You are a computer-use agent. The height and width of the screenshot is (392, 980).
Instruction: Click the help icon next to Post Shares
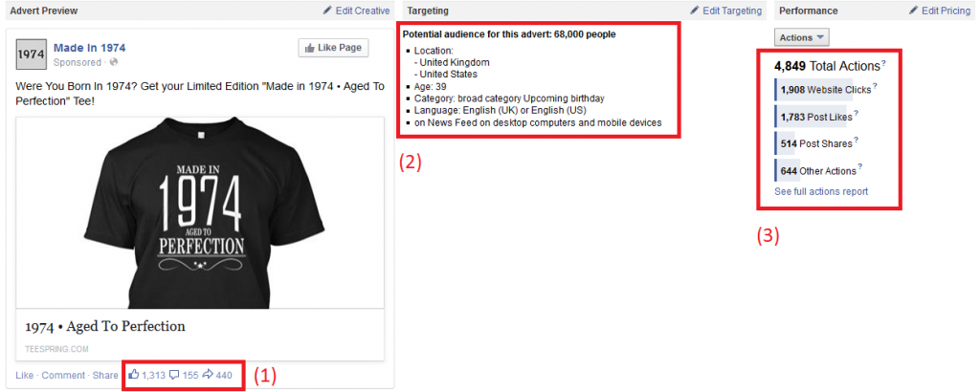coord(857,141)
